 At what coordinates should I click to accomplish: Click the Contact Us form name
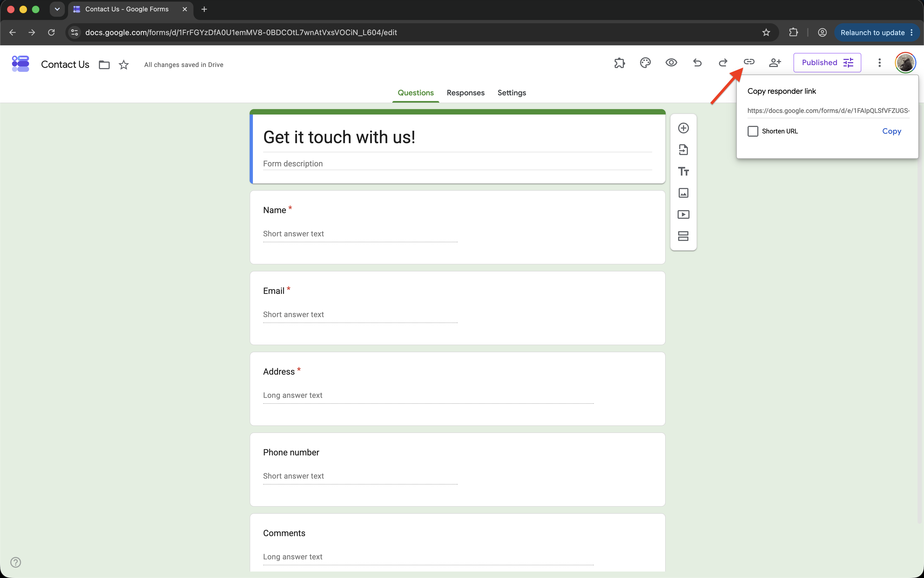pyautogui.click(x=65, y=65)
